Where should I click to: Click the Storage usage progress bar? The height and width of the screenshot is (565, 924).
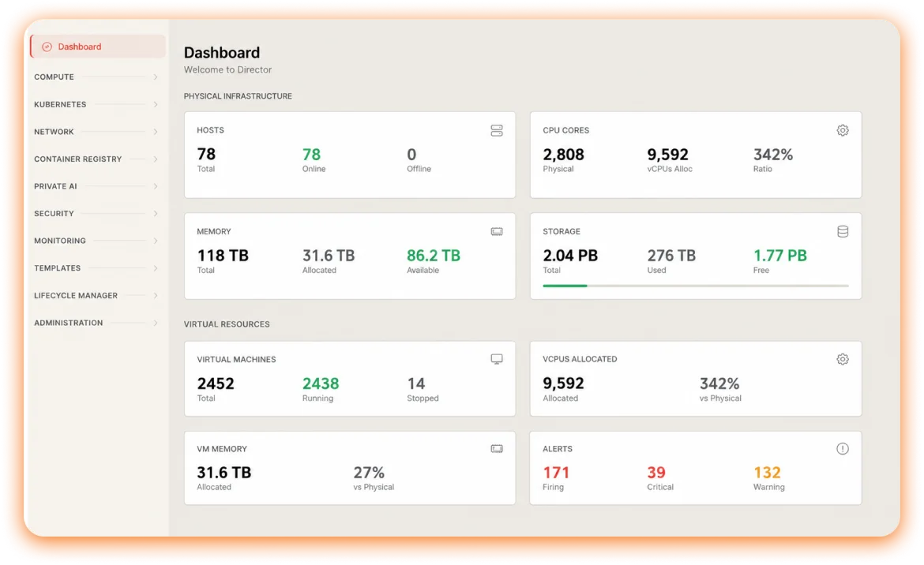pos(695,286)
